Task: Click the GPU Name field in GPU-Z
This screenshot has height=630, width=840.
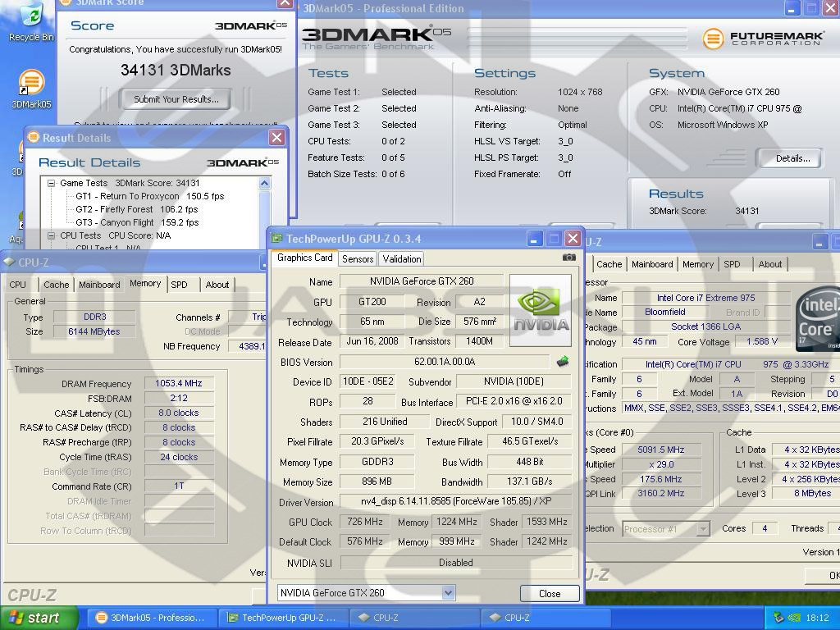Action: pyautogui.click(x=422, y=281)
